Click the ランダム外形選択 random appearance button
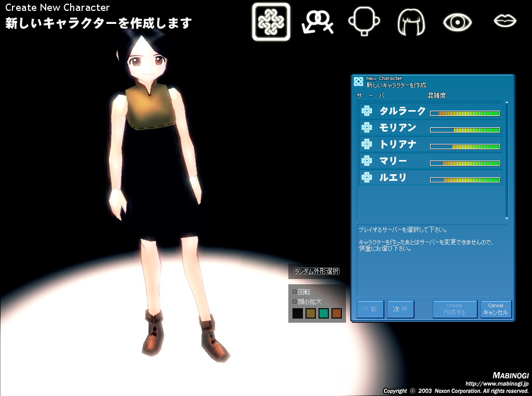This screenshot has height=396, width=532. pyautogui.click(x=316, y=271)
